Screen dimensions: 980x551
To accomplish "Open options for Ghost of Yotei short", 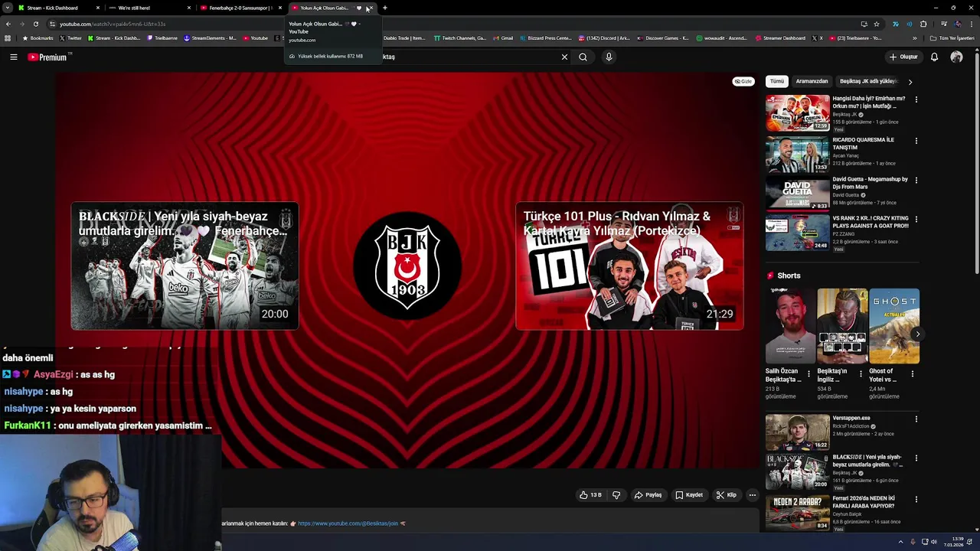I will pyautogui.click(x=912, y=374).
